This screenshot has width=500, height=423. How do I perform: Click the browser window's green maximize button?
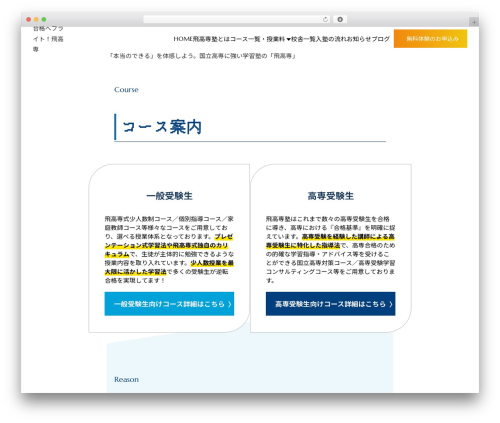pyautogui.click(x=44, y=20)
